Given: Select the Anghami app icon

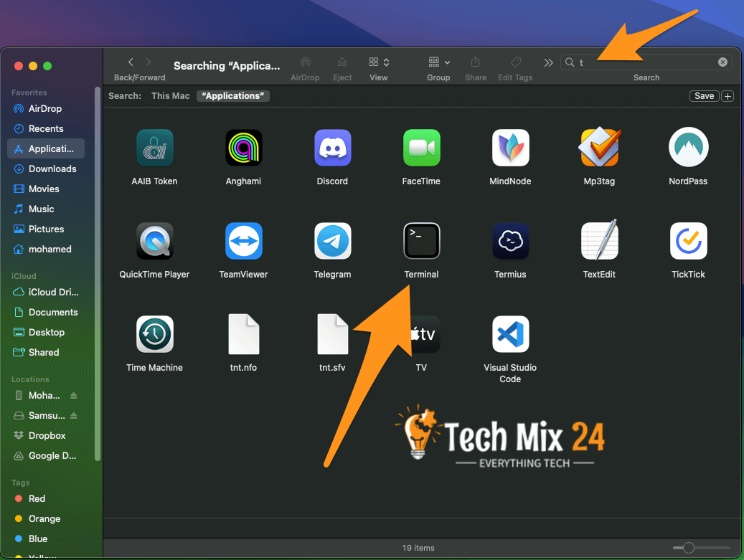Looking at the screenshot, I should (243, 148).
